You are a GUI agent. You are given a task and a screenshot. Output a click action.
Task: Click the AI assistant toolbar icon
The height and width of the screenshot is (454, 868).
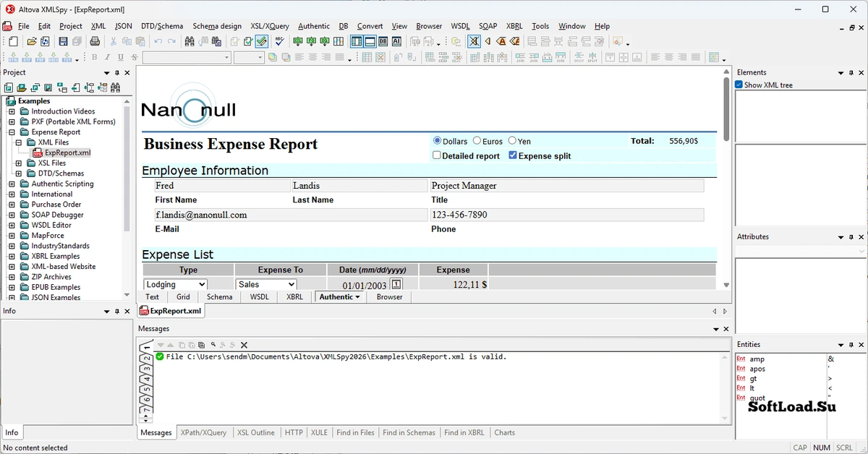click(x=396, y=41)
